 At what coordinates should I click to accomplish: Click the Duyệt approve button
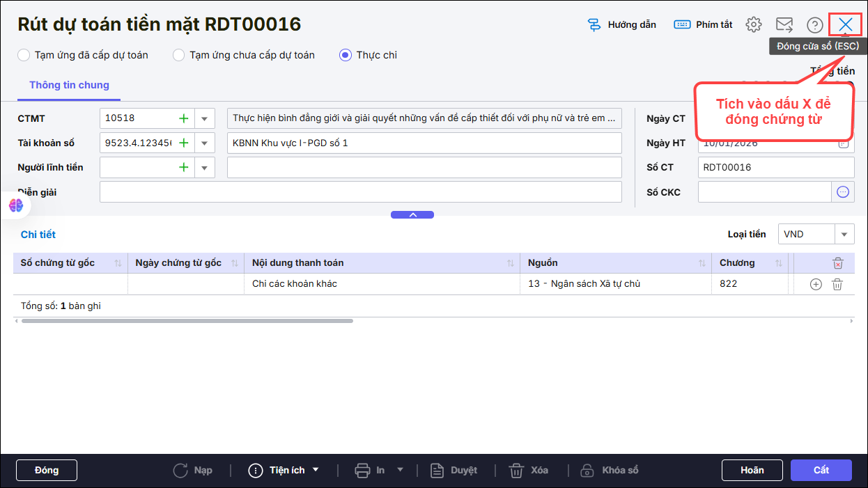coord(454,470)
